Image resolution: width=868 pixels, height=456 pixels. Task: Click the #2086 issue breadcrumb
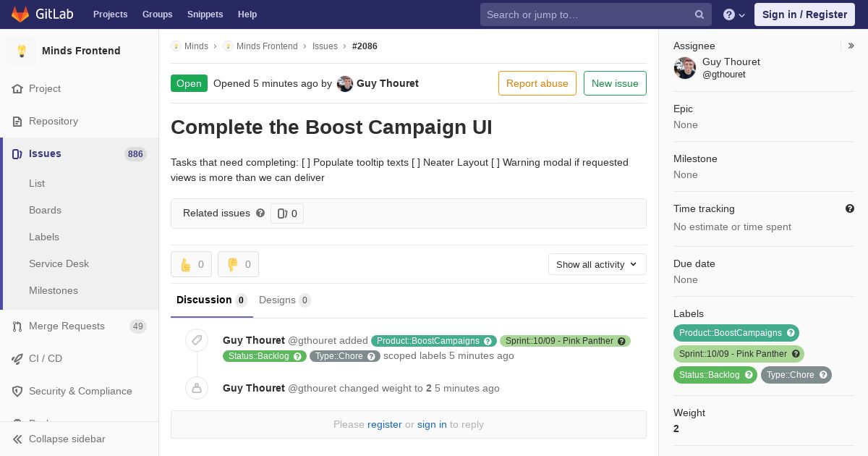(x=365, y=46)
